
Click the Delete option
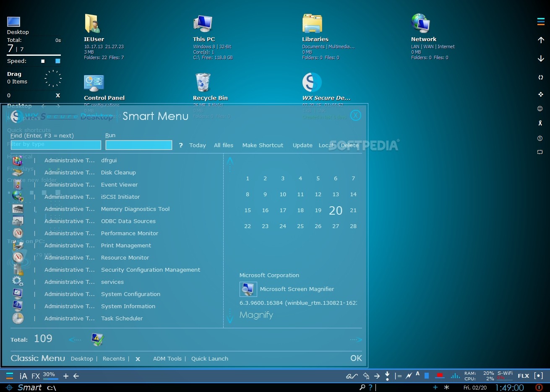(x=350, y=145)
